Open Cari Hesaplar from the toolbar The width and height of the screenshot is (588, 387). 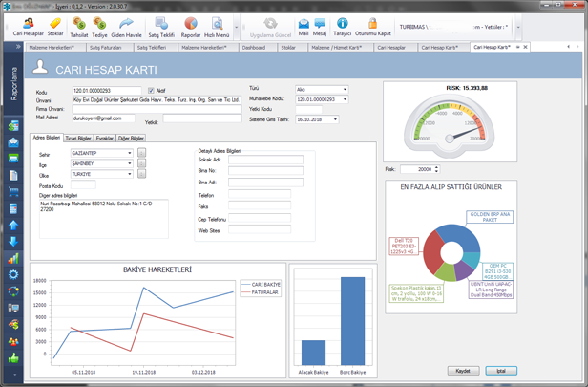click(x=29, y=28)
